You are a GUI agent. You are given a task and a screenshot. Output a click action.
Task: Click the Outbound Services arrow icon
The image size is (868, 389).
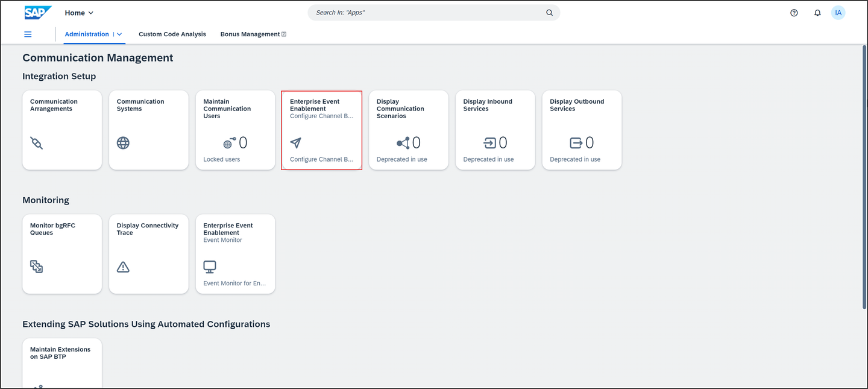(x=577, y=143)
